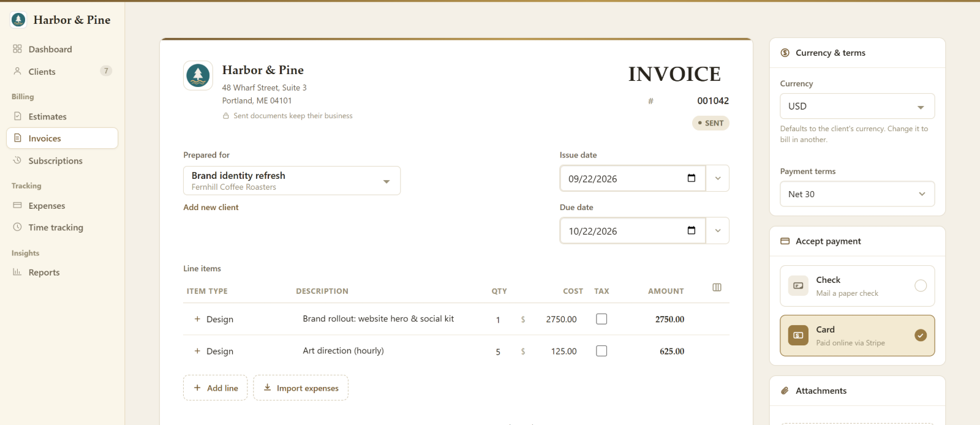Click the invoice company tree logo
This screenshot has width=980, height=425.
pyautogui.click(x=198, y=76)
